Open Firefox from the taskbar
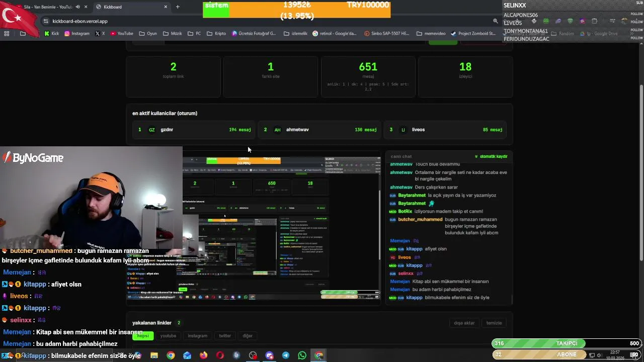This screenshot has width=644, height=362. click(203, 355)
